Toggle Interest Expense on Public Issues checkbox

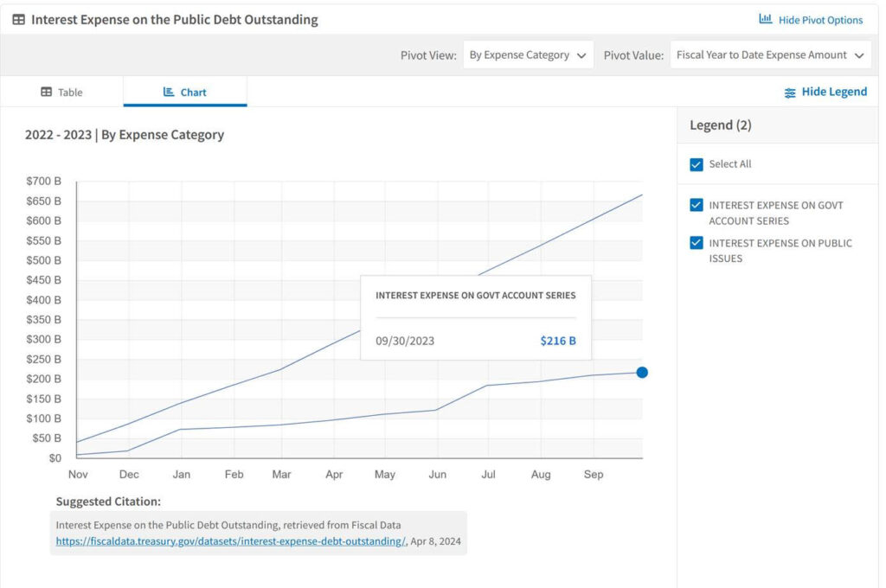tap(697, 243)
